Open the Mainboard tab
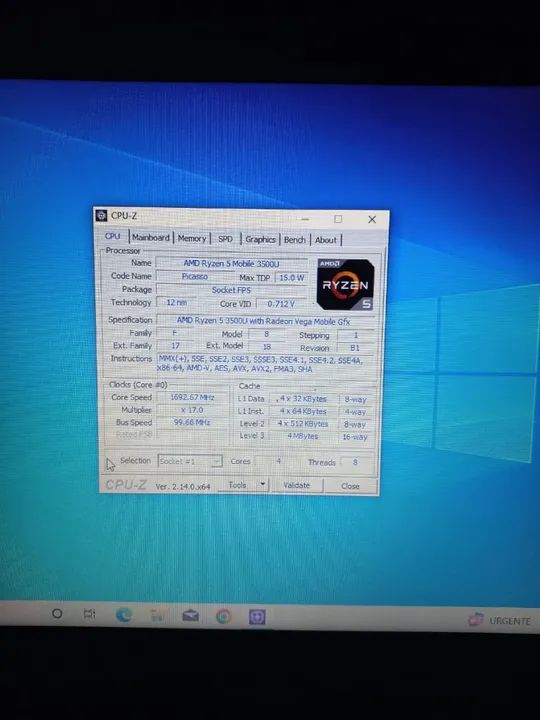The width and height of the screenshot is (540, 720). [151, 237]
